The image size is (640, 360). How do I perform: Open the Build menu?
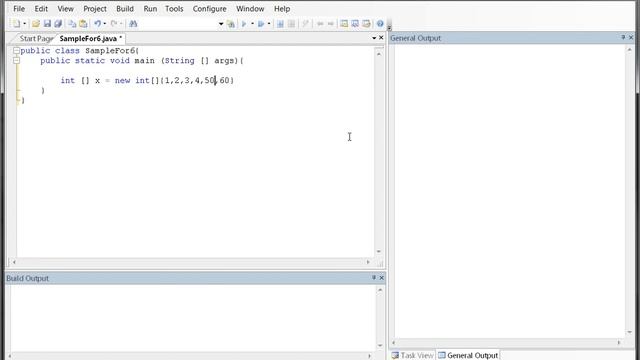125,9
